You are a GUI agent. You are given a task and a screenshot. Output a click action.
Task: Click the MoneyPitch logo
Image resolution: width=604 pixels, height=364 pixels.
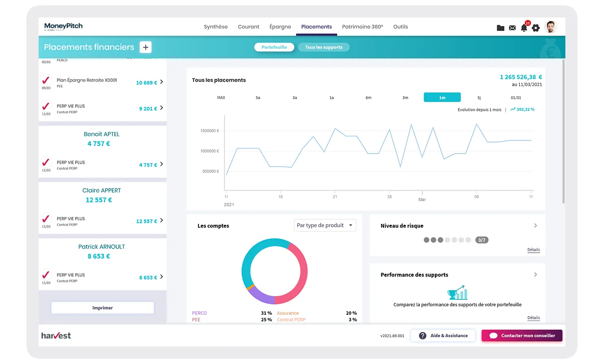(x=63, y=26)
